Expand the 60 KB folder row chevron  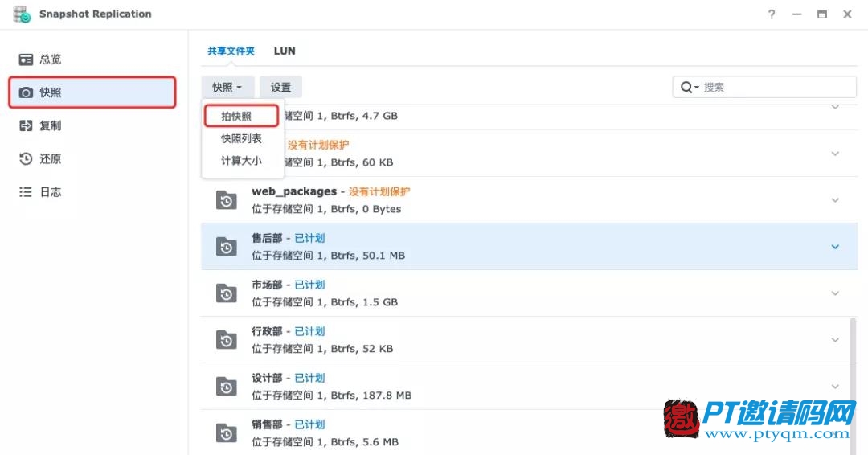[835, 154]
